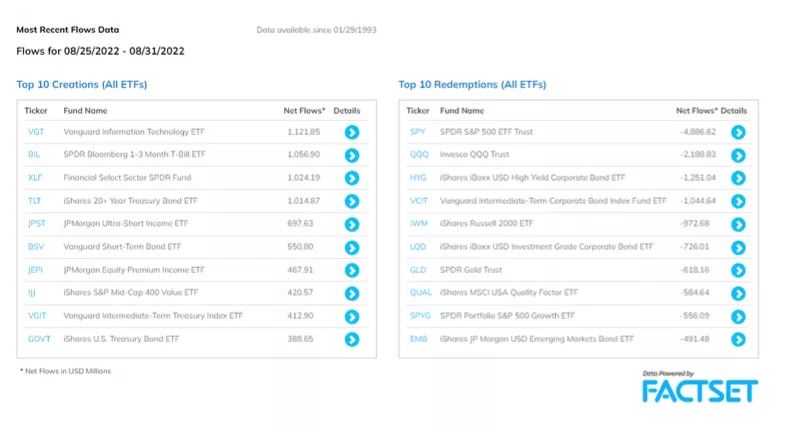Click net flow value 1,121.85
The image size is (800, 432).
pos(304,132)
